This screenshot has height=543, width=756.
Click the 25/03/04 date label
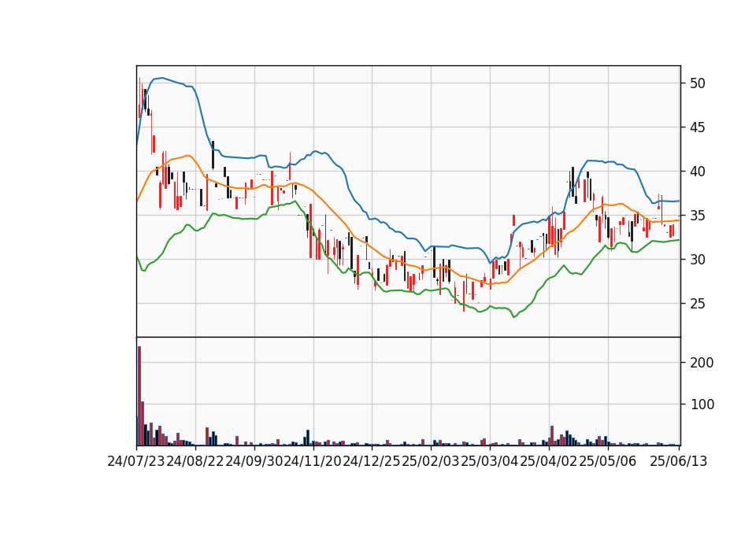coord(489,461)
